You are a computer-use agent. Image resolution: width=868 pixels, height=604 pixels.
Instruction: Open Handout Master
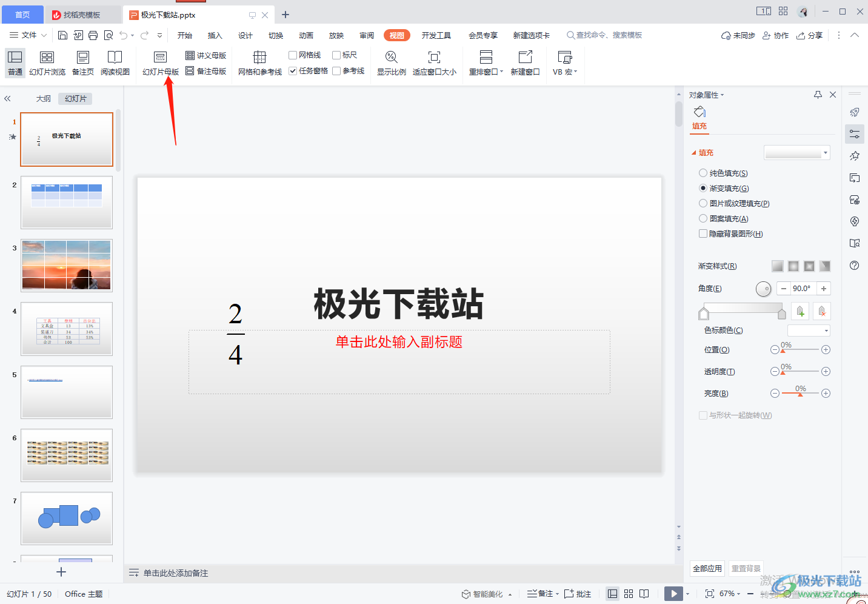tap(206, 55)
